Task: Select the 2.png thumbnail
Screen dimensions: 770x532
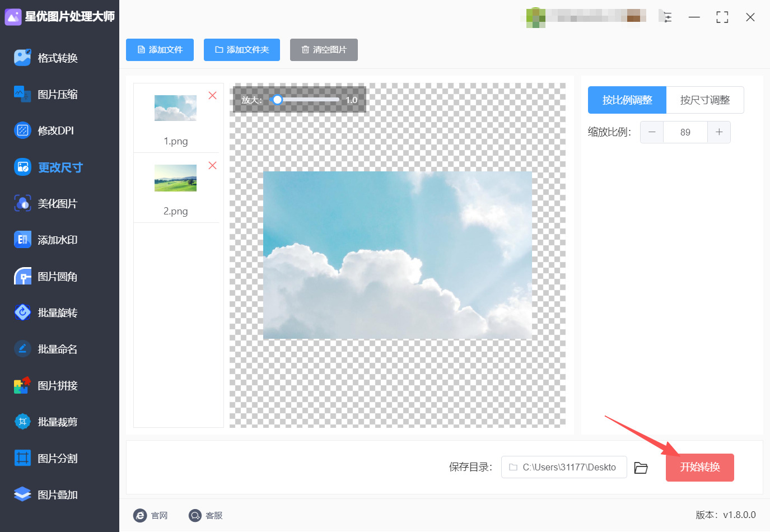Action: 175,178
